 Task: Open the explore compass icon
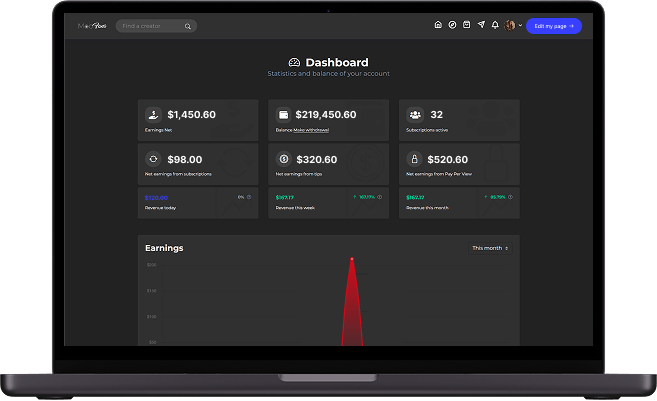(452, 25)
